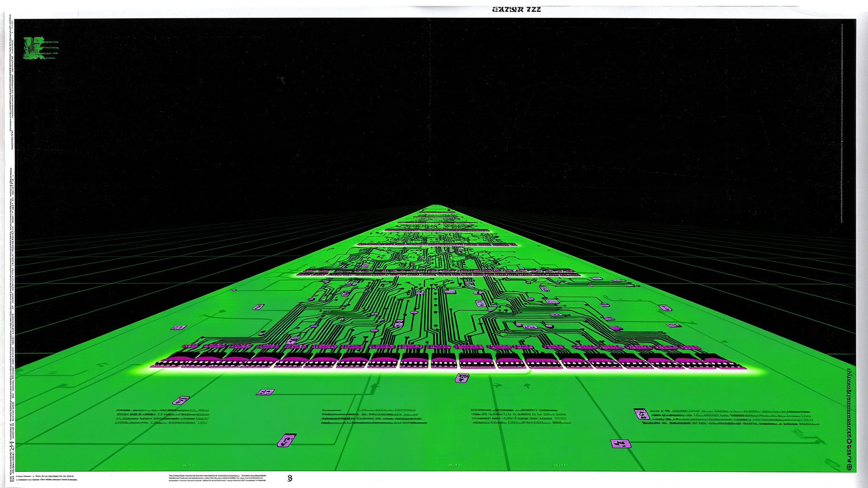This screenshot has height=488, width=868.
Task: Click the purple chip with a trace leading to the right arrow
Action: [x=620, y=444]
